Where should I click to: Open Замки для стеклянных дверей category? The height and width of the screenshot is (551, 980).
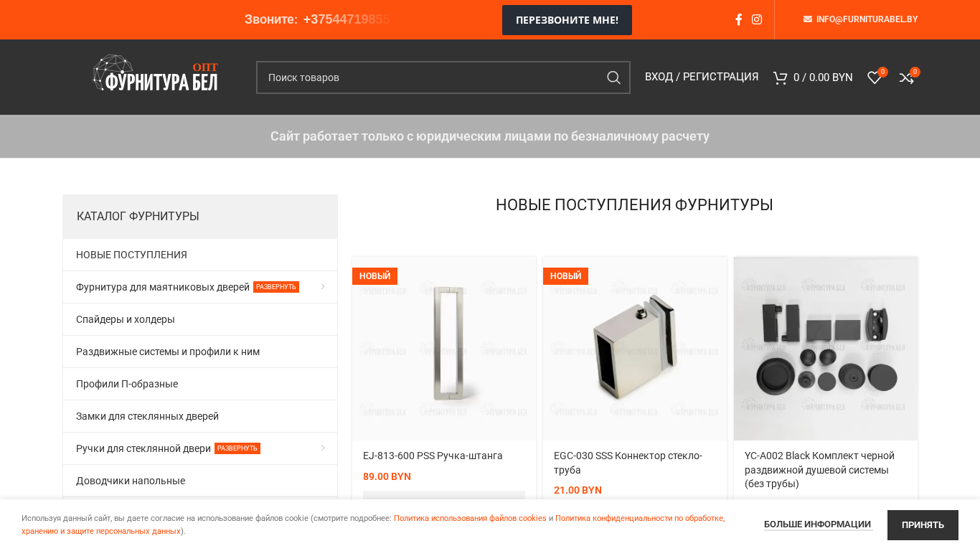click(x=148, y=416)
